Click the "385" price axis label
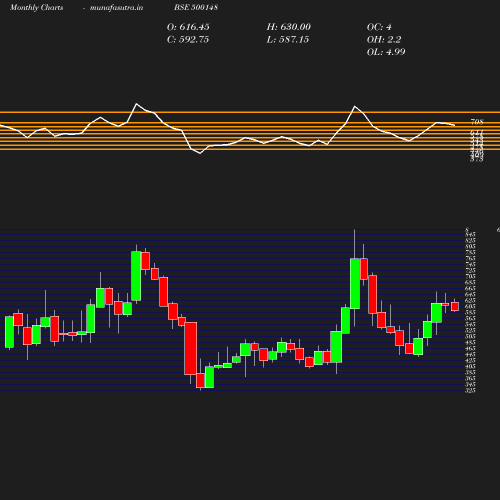The width and height of the screenshot is (500, 500). [470, 372]
